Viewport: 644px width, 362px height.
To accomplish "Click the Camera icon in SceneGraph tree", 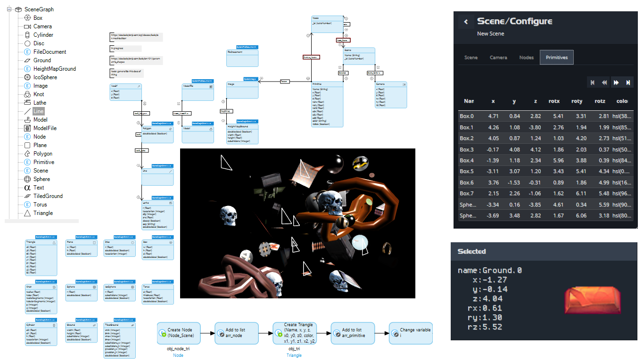I will 27,26.
